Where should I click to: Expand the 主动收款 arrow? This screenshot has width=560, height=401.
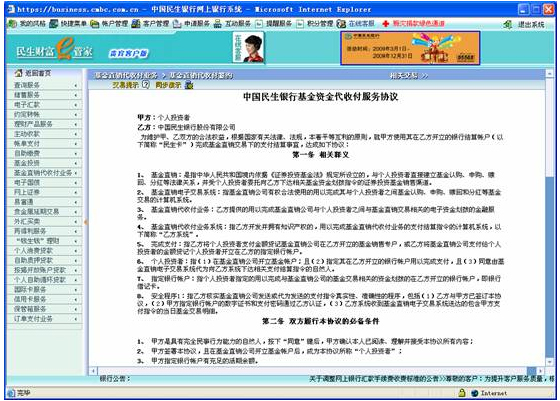click(76, 134)
